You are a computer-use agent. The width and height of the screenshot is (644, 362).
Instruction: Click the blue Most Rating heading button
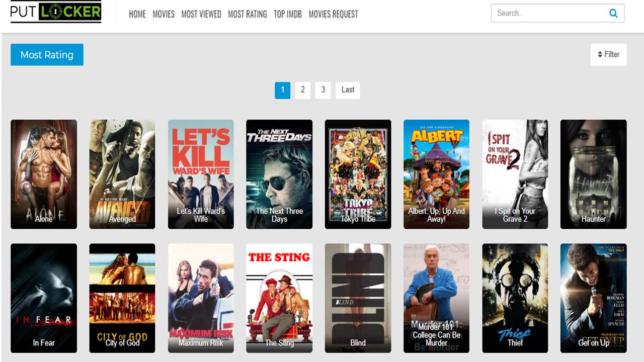point(47,55)
